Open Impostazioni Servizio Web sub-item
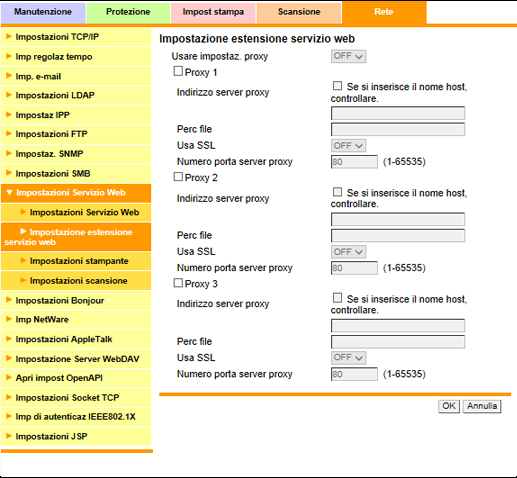The height and width of the screenshot is (478, 517). point(76,213)
